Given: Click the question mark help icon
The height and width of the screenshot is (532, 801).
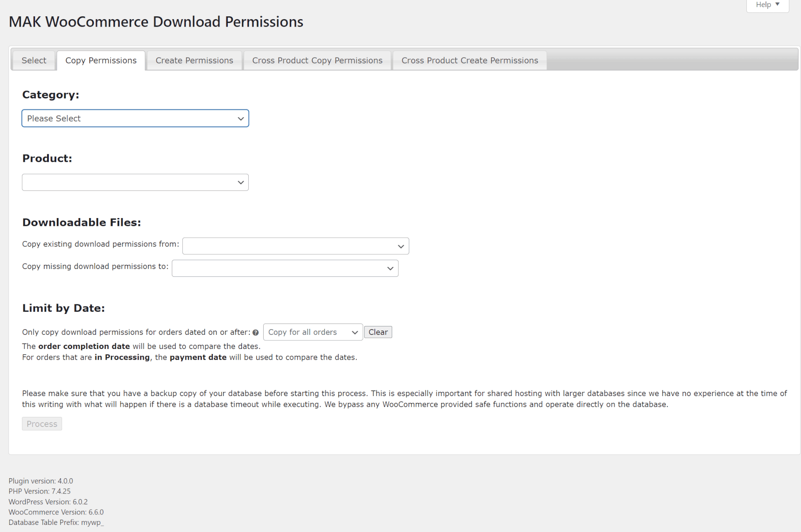Looking at the screenshot, I should pos(256,333).
